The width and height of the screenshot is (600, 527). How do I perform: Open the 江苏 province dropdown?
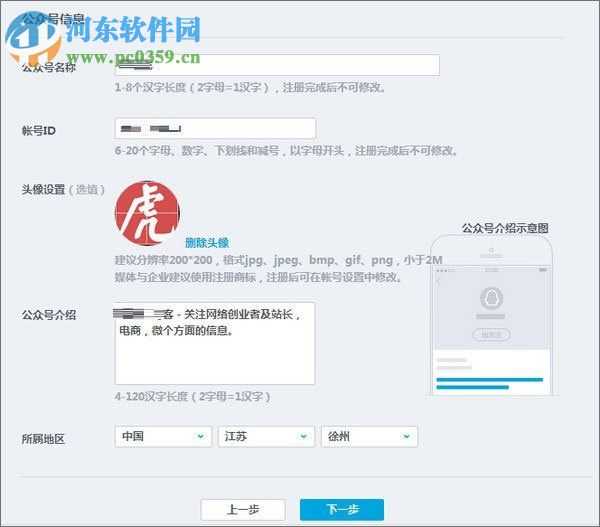[x=266, y=436]
